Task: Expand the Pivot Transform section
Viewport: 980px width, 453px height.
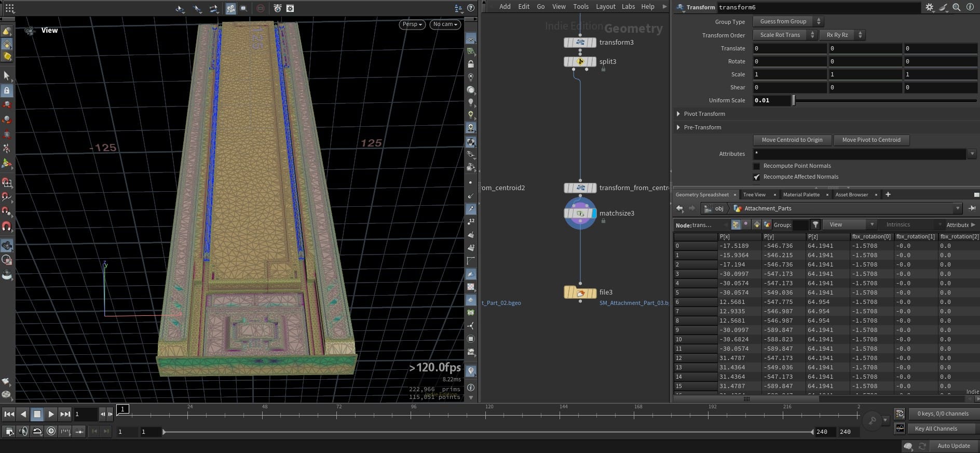Action: pos(678,114)
